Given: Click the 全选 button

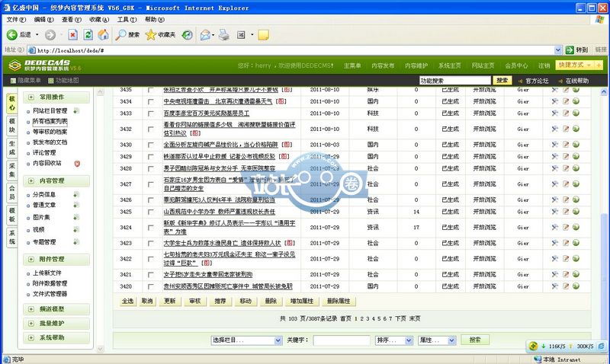Looking at the screenshot, I should click(x=127, y=301).
